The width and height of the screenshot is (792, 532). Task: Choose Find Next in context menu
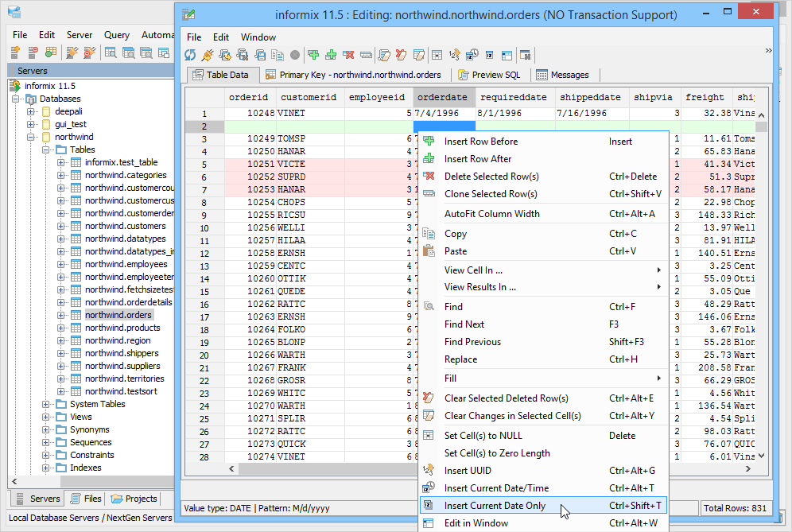click(543, 324)
